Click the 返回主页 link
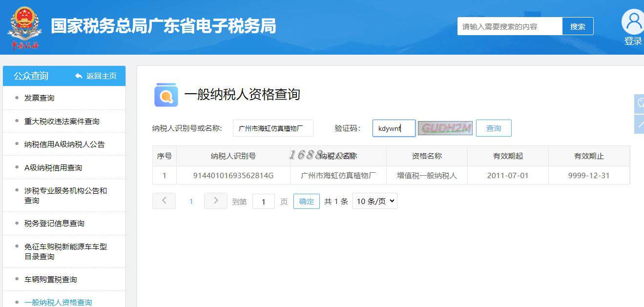This screenshot has width=644, height=307. 102,76
